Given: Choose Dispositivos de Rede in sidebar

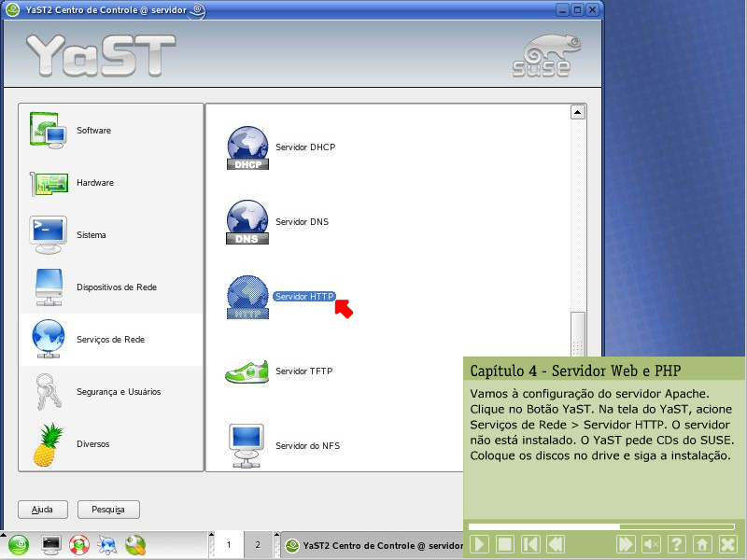Looking at the screenshot, I should point(116,287).
